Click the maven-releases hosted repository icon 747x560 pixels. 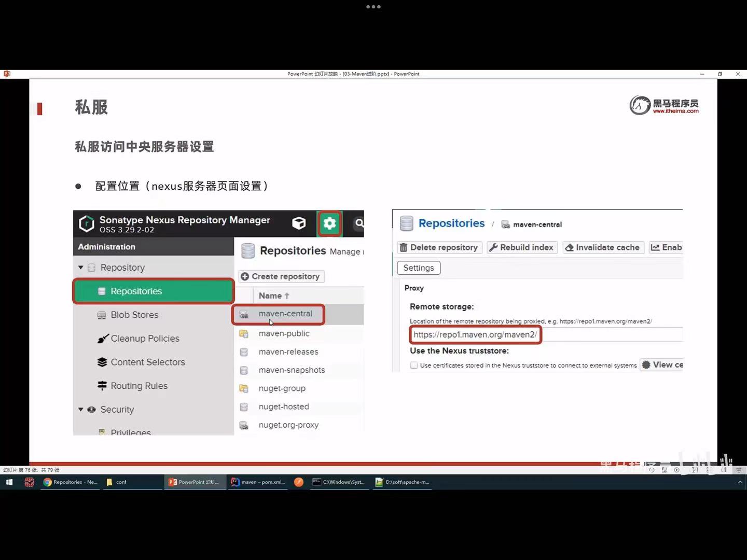pos(244,352)
